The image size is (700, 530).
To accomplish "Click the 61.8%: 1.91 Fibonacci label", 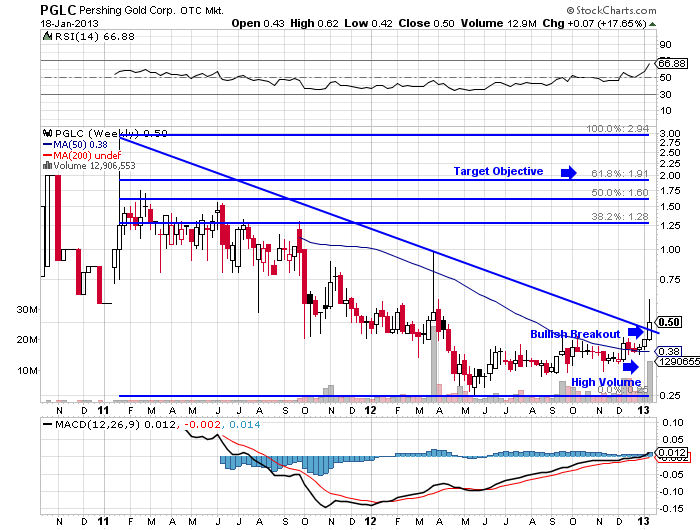I will 620,174.
